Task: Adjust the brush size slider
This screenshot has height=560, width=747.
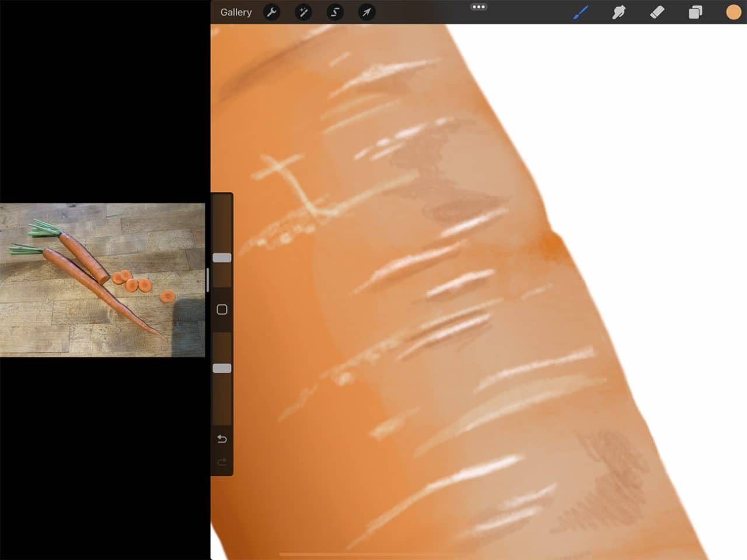Action: pyautogui.click(x=221, y=257)
